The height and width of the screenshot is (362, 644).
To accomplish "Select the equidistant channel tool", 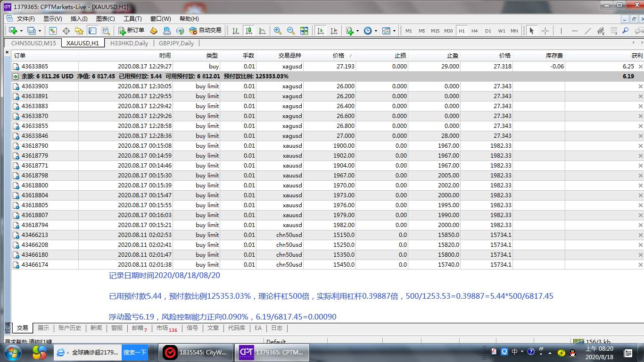I will tap(601, 31).
